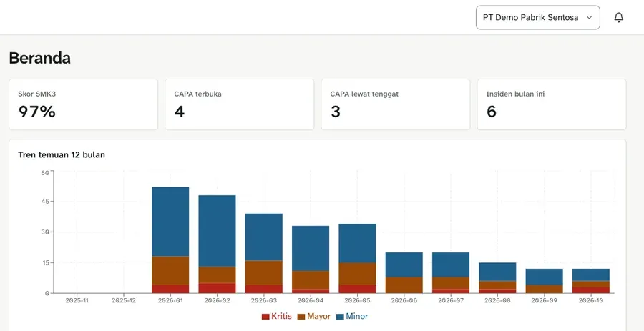This screenshot has width=644, height=331.
Task: Click the Minor legend label
Action: pyautogui.click(x=356, y=317)
